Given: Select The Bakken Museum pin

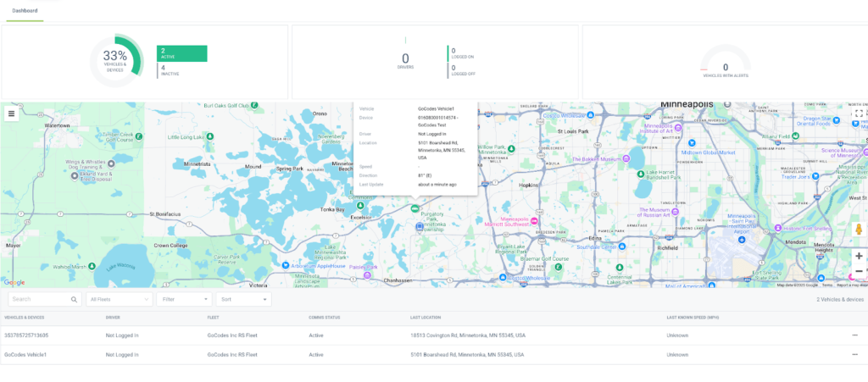Looking at the screenshot, I should 626,158.
